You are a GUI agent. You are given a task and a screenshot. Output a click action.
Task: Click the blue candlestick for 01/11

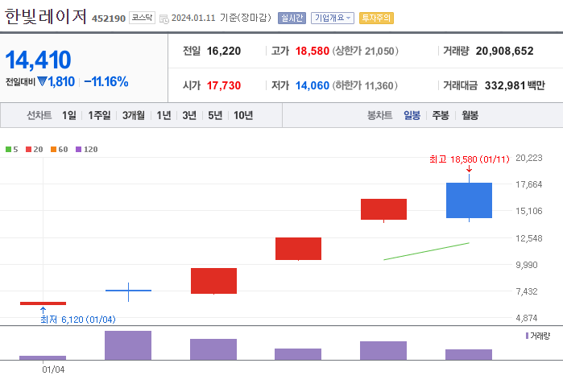469,200
